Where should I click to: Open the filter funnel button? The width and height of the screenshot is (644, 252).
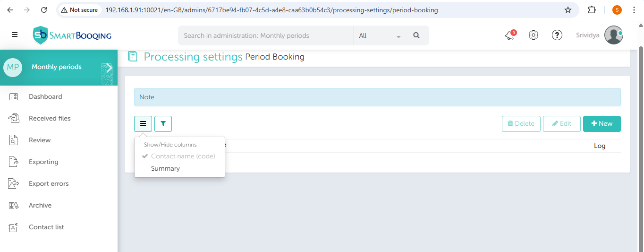(x=163, y=124)
